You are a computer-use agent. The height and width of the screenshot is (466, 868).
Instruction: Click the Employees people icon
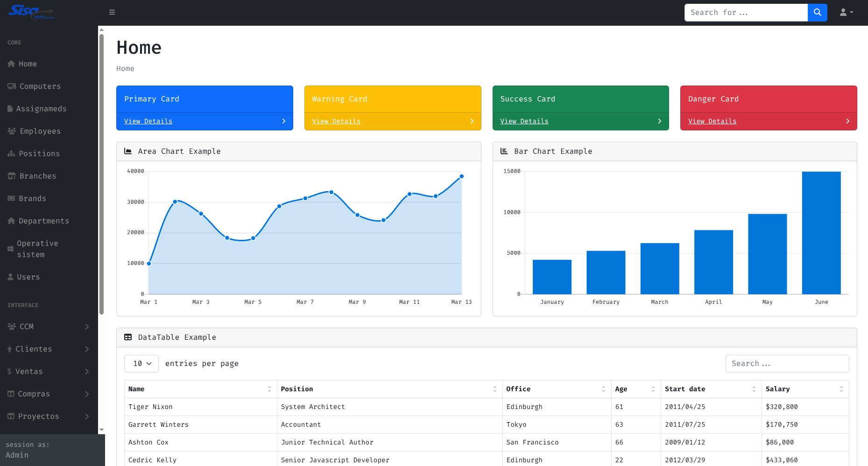pyautogui.click(x=12, y=131)
